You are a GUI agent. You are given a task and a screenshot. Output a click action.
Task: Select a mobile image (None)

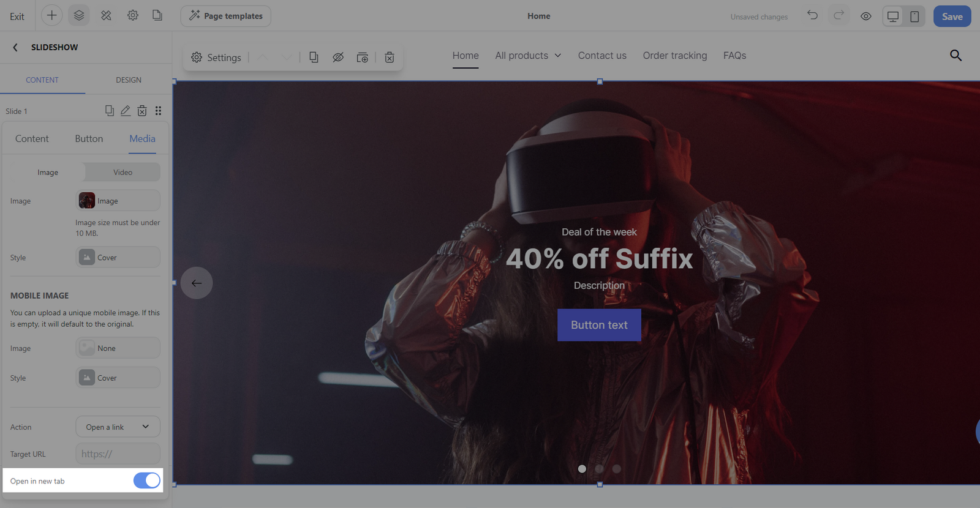pyautogui.click(x=118, y=348)
